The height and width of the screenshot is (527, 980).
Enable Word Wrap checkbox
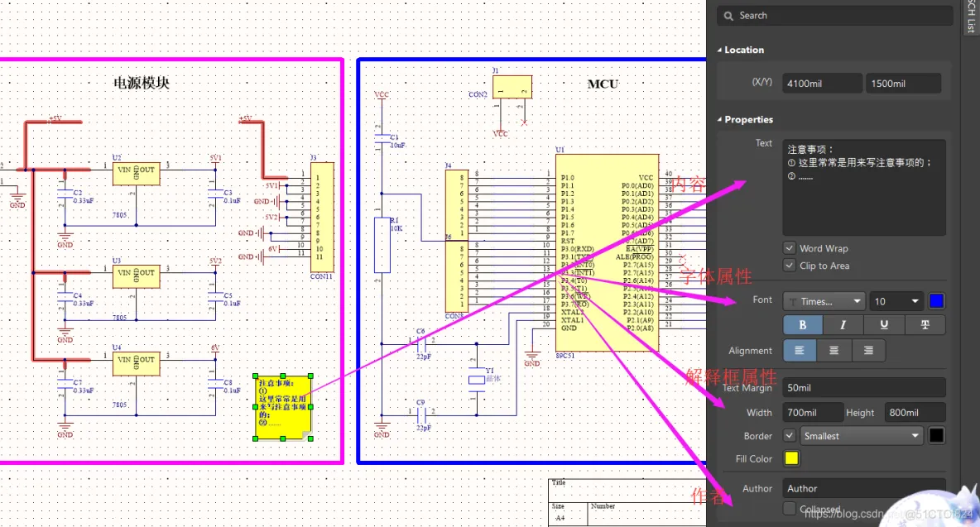790,248
